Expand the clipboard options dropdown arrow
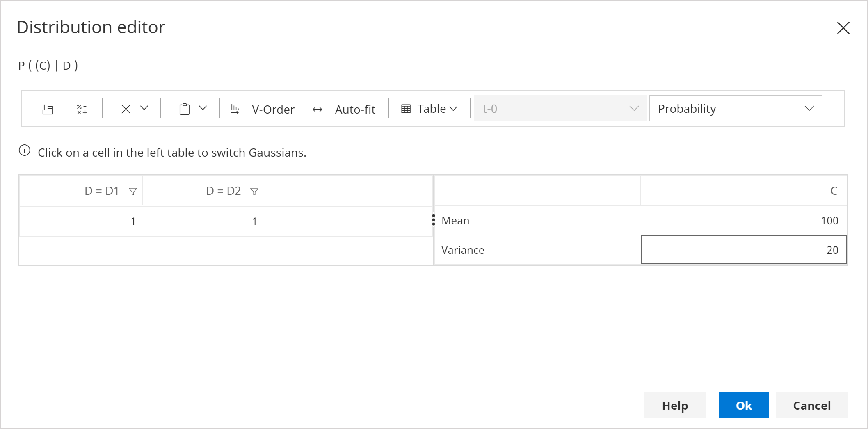Screen dimensions: 868x429 [x=203, y=108]
